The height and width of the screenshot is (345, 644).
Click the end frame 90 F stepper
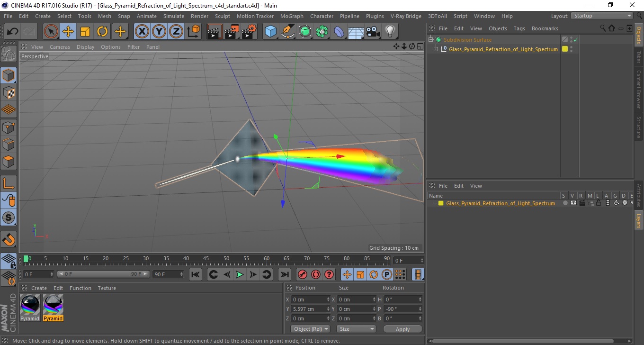click(181, 274)
